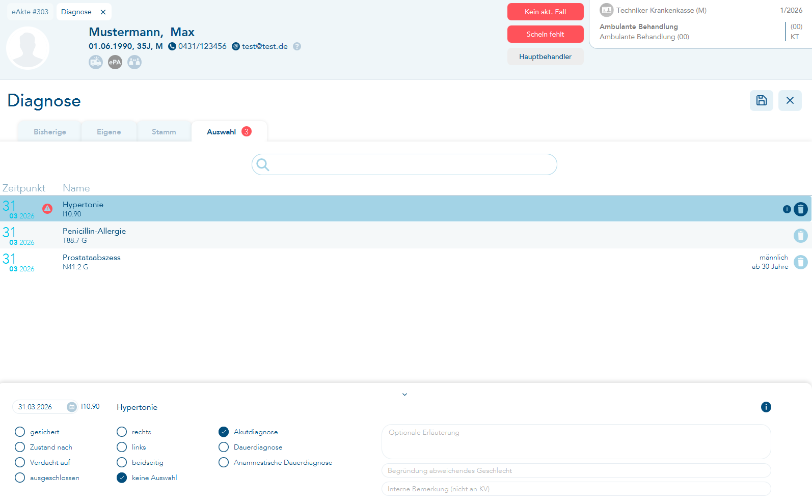This screenshot has height=504, width=812.
Task: Choose 'Verdacht auf' radio option
Action: pos(20,462)
